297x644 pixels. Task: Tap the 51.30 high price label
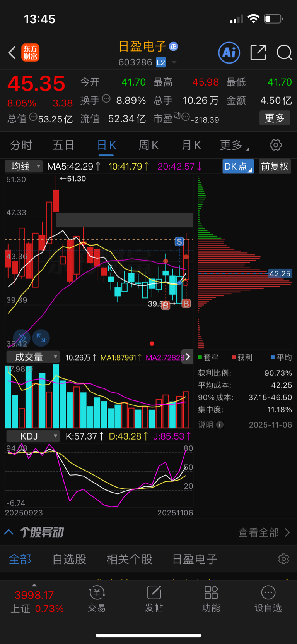coord(73,179)
